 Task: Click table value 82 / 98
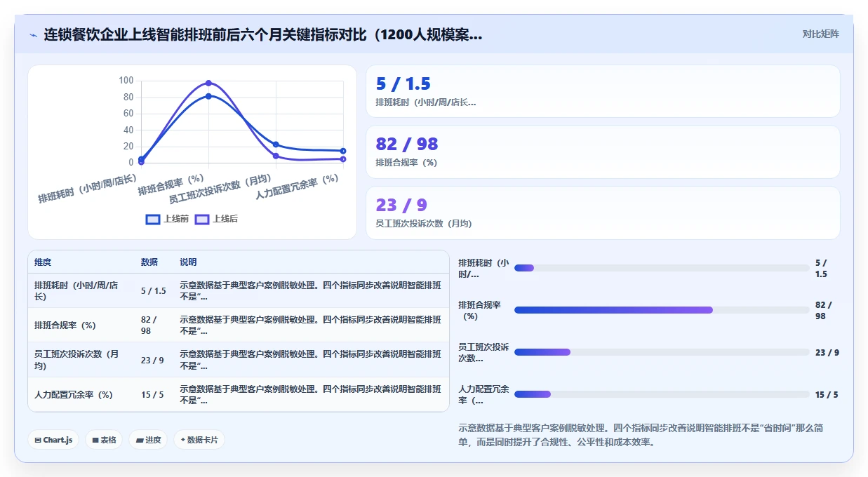149,325
